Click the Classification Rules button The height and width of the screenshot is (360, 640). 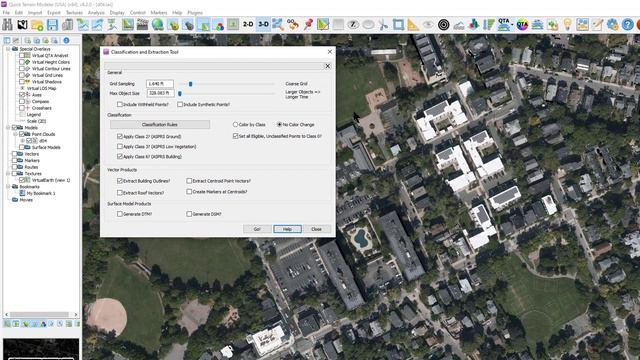[x=160, y=124]
